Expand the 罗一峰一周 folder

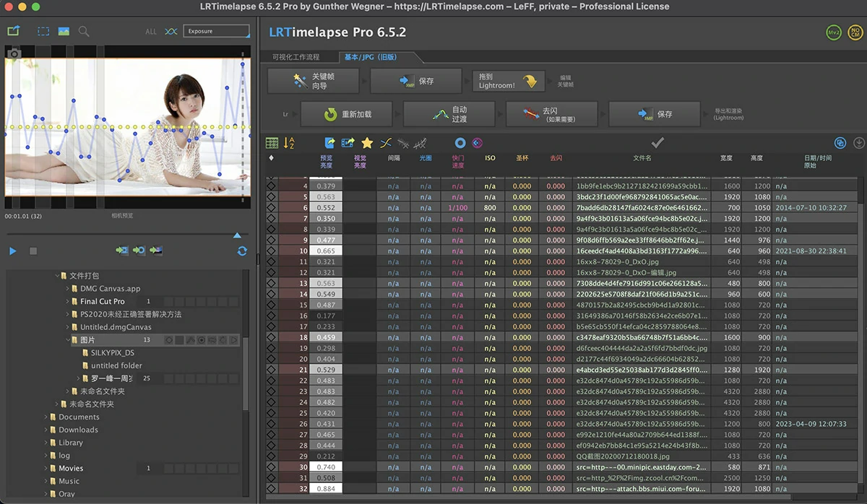pos(79,378)
